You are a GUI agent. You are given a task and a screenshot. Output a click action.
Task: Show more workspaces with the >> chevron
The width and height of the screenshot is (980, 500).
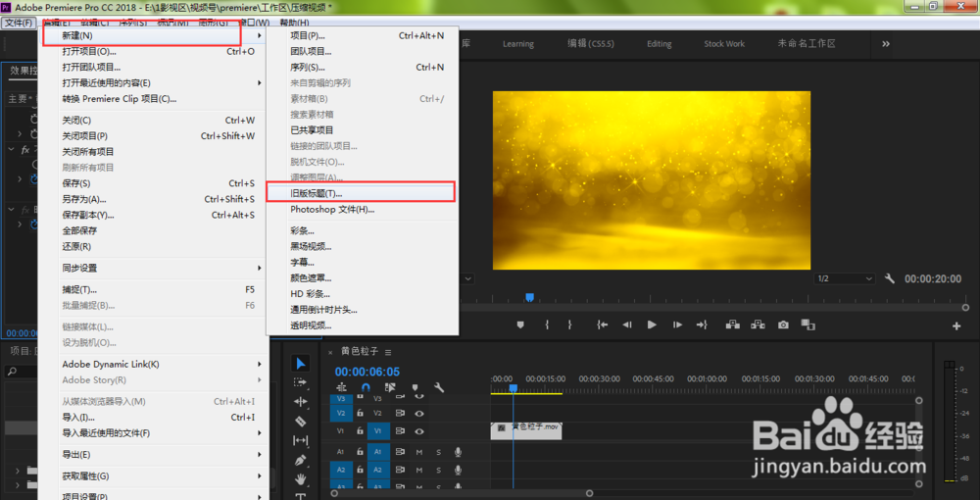[886, 44]
